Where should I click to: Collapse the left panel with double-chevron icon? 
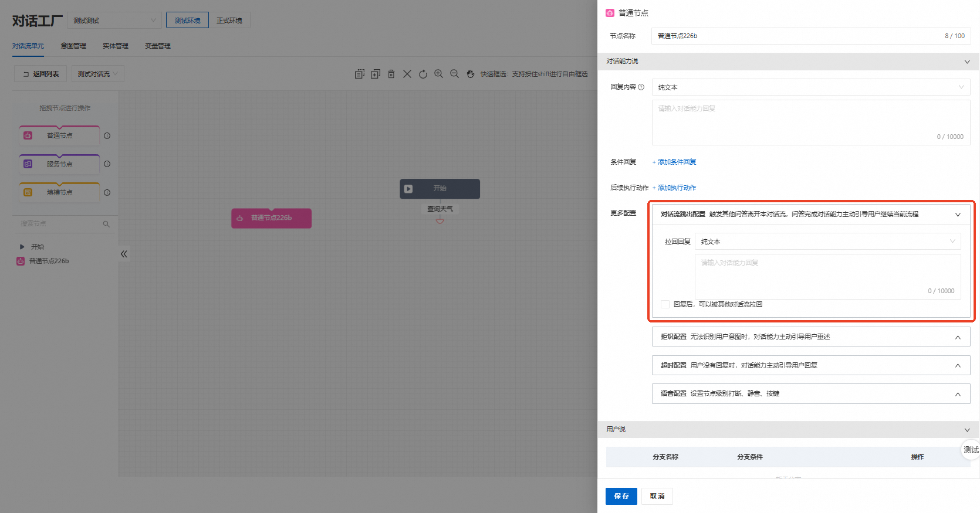[x=124, y=254]
